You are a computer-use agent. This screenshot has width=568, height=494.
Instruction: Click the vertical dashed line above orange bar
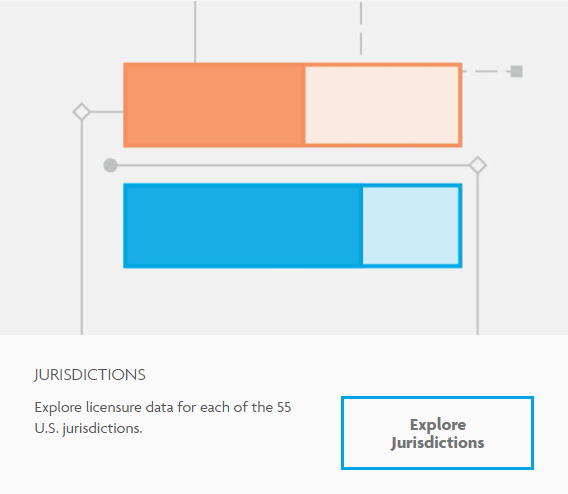click(361, 28)
